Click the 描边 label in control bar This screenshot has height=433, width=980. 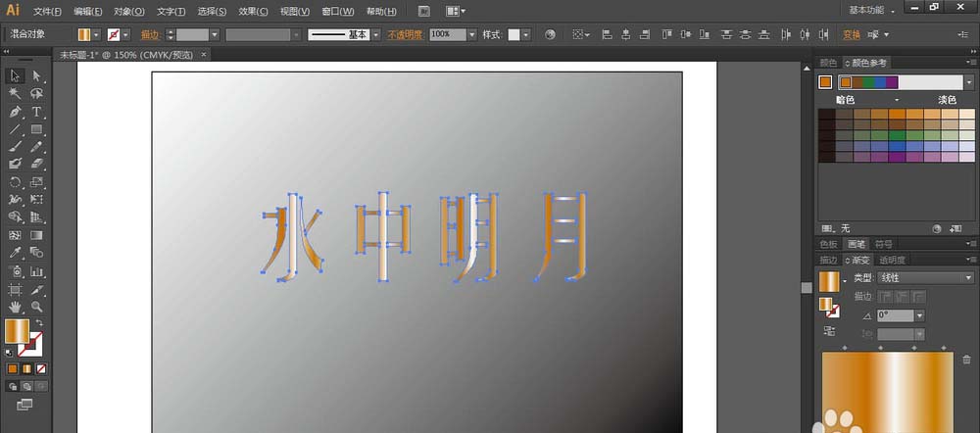150,34
